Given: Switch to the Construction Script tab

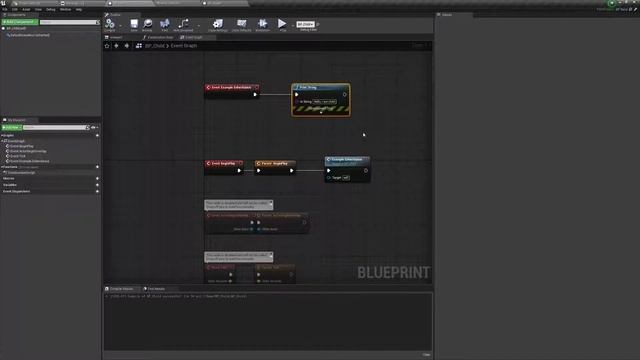Looking at the screenshot, I should click(x=158, y=37).
